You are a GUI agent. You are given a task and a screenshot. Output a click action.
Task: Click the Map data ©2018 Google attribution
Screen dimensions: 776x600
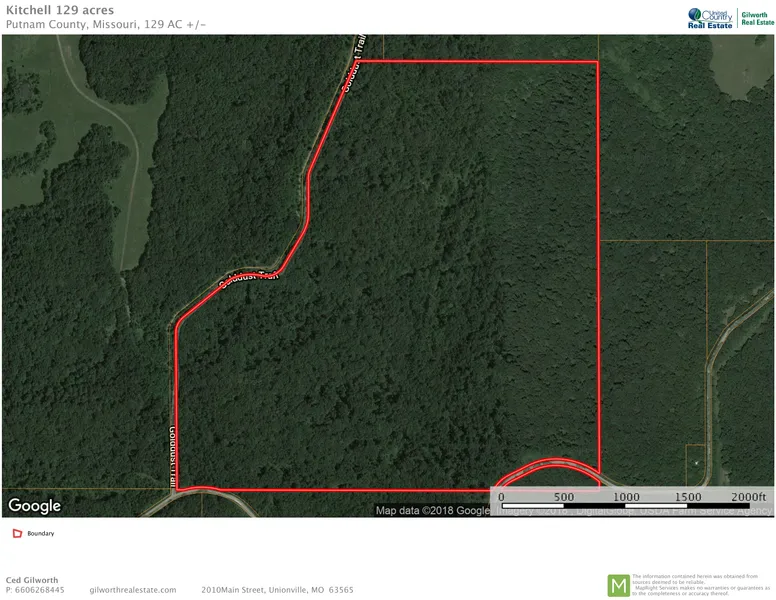[433, 511]
